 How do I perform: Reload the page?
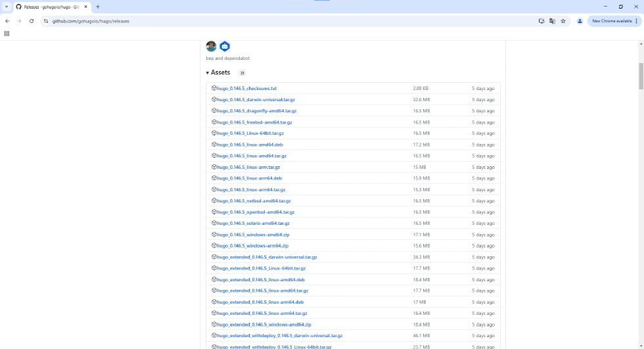(31, 21)
